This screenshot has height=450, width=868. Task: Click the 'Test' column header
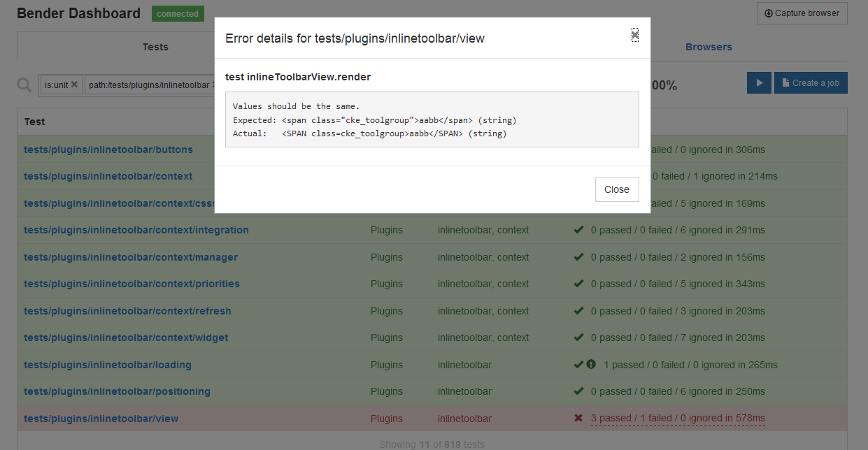34,122
